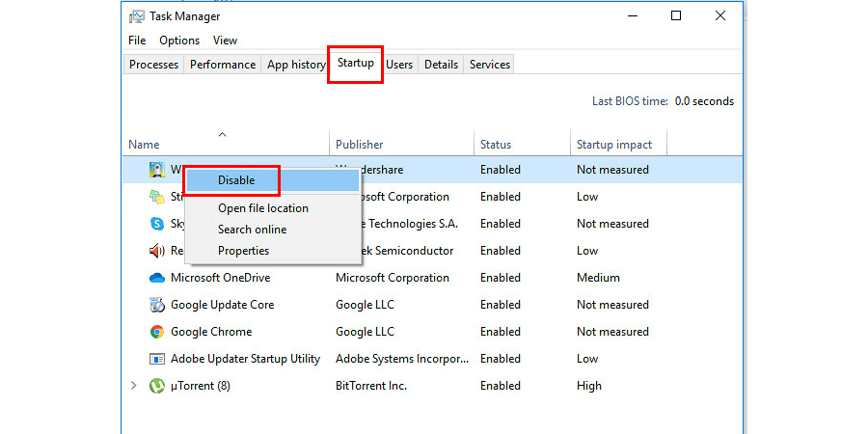Select the µTorrent (8) entry name

pos(201,386)
